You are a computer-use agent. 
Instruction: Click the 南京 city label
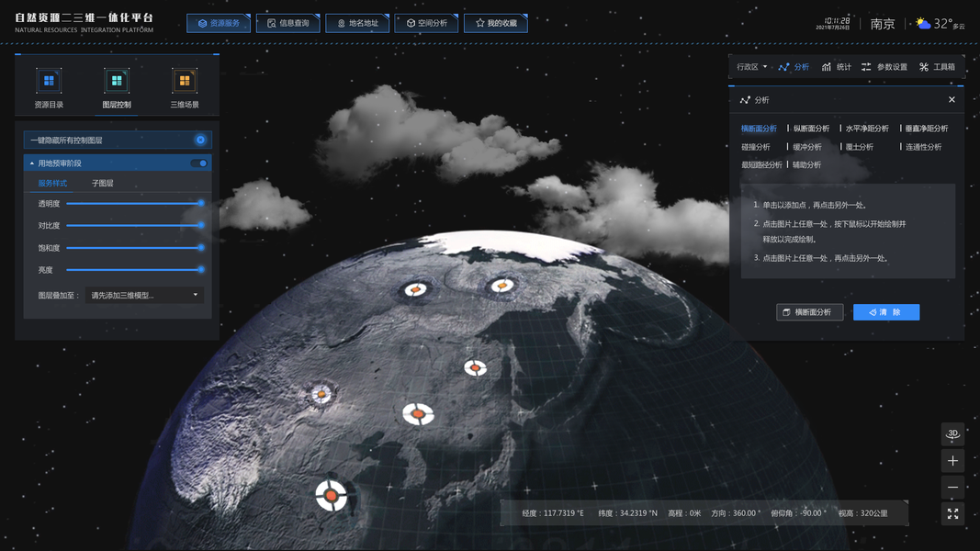pos(883,24)
